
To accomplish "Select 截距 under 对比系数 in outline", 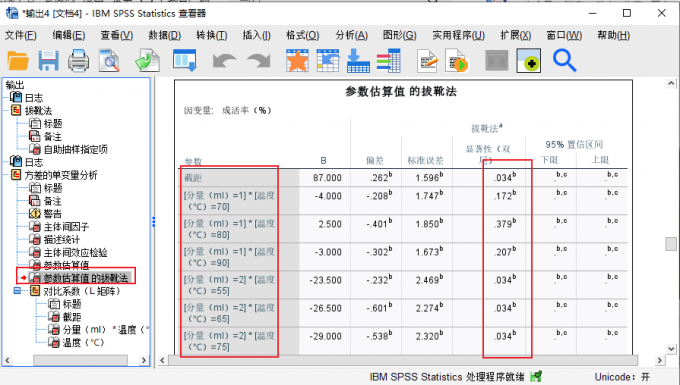I will [72, 317].
